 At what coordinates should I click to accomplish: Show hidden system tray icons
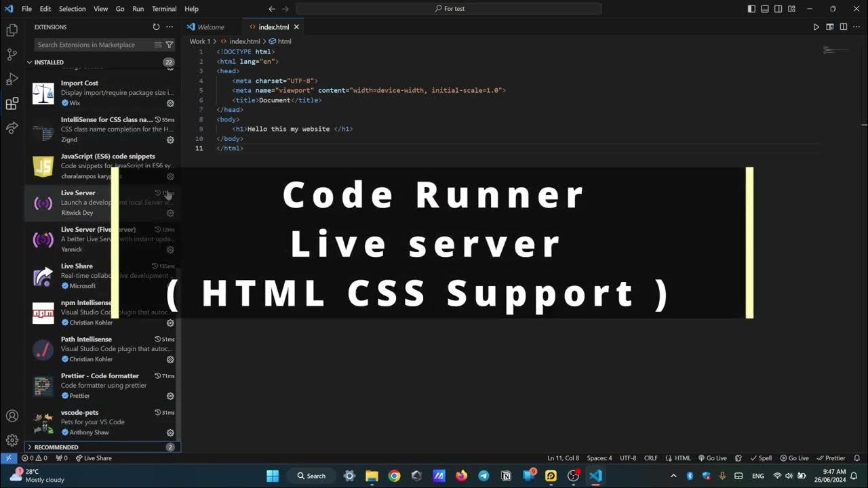click(673, 476)
